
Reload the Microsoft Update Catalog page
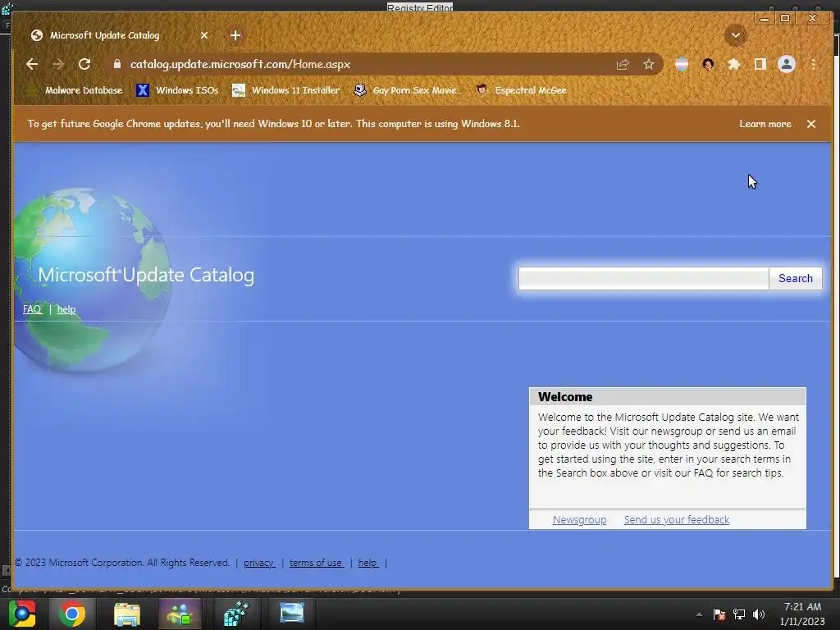point(84,64)
